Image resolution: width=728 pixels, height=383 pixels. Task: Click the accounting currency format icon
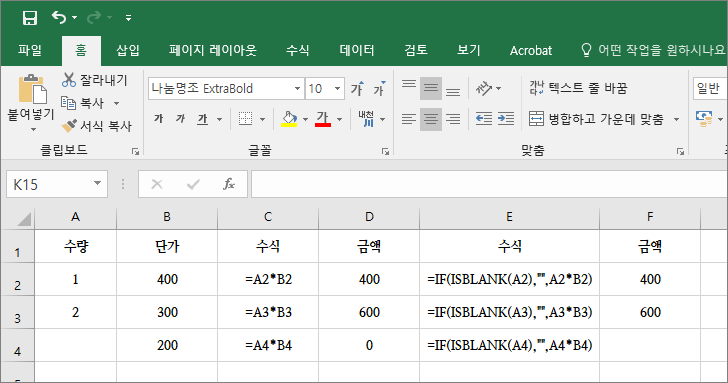(x=704, y=119)
